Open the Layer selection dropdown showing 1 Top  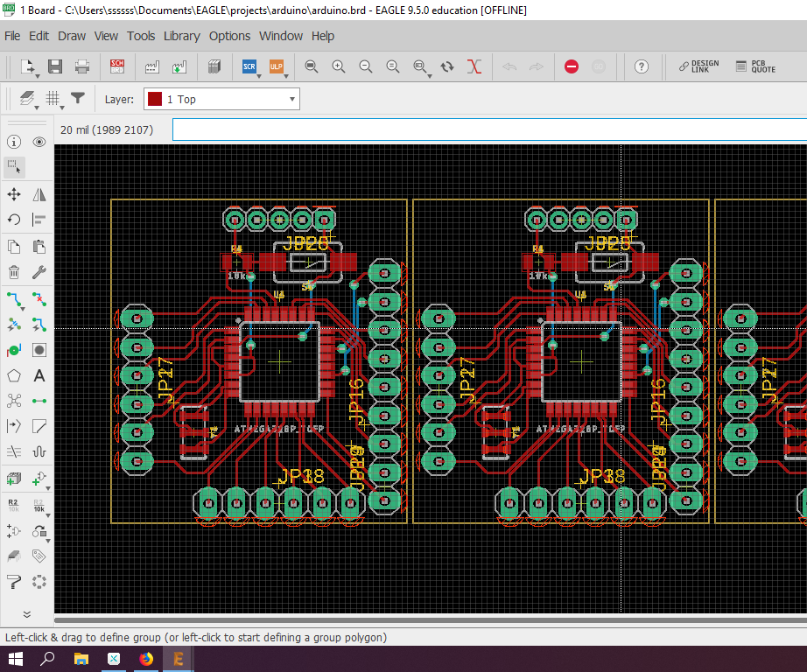[221, 98]
